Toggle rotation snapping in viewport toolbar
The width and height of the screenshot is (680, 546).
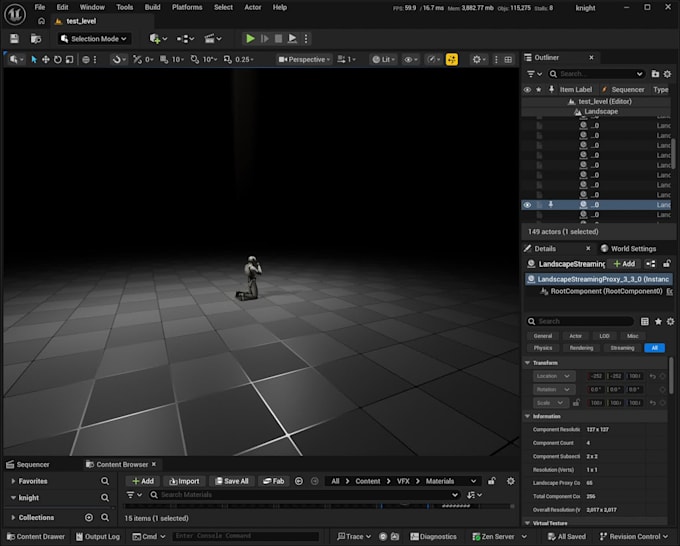(195, 59)
